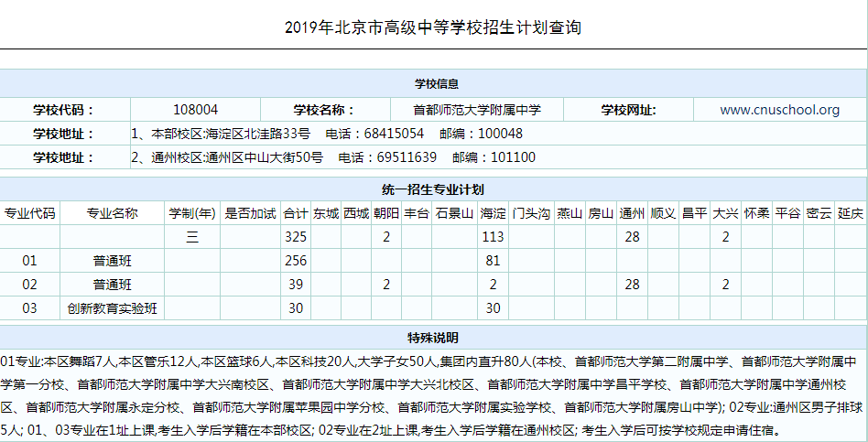
Task: Click the 创新教育实验班 major name
Action: (113, 308)
